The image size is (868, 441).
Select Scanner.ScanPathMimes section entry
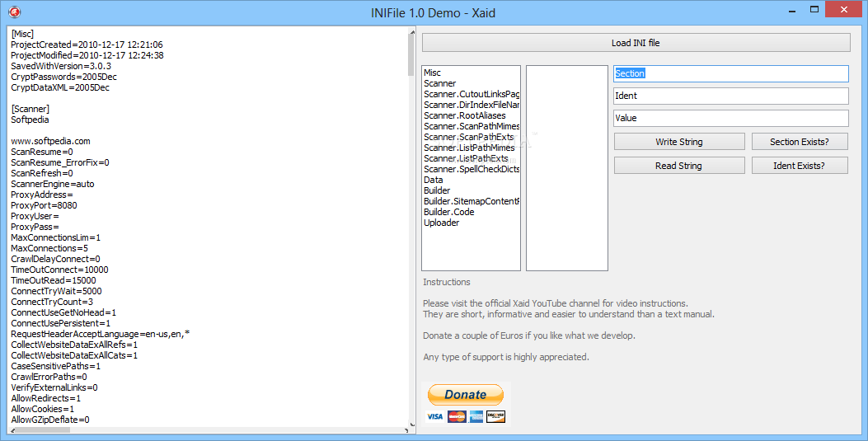(x=472, y=126)
